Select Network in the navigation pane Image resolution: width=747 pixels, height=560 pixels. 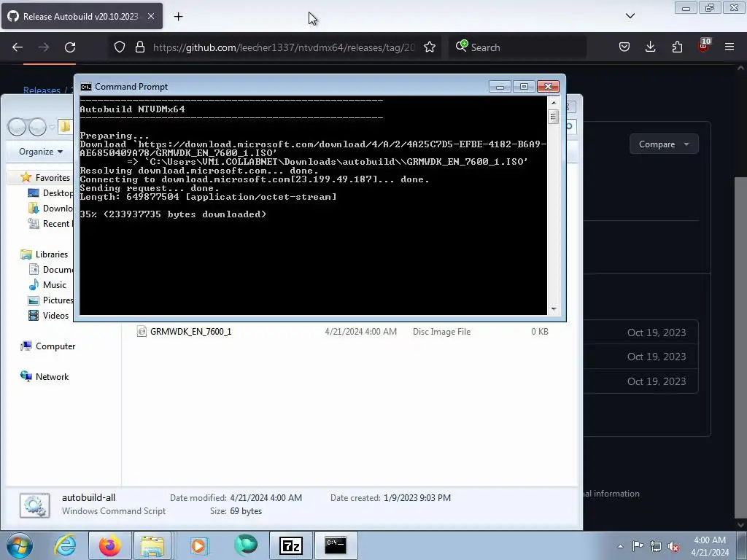point(44,377)
